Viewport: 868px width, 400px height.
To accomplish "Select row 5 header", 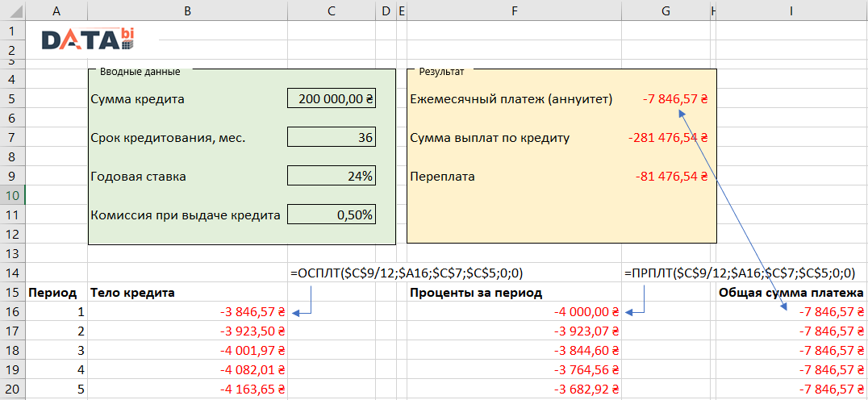I will tap(12, 99).
